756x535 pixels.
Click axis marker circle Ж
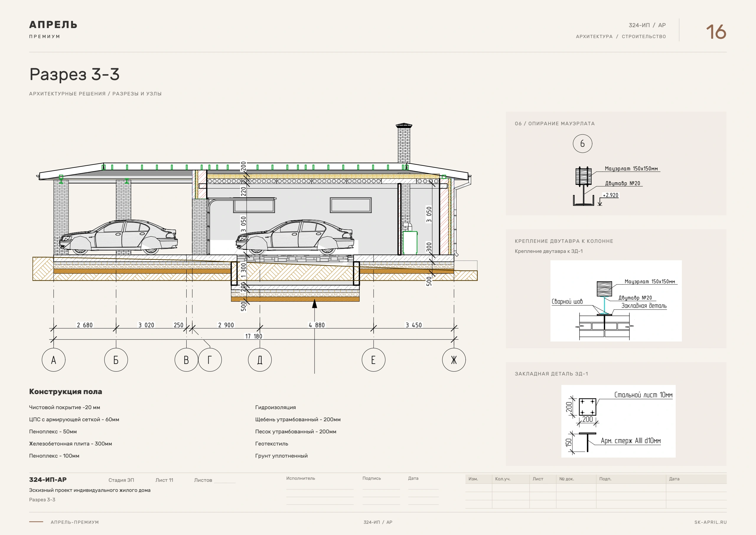click(x=454, y=360)
